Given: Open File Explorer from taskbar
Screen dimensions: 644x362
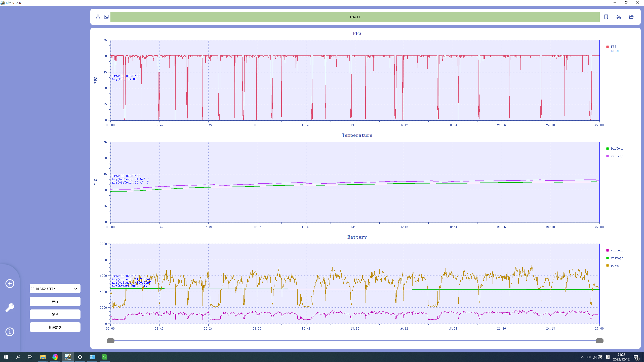Looking at the screenshot, I should coord(43,357).
